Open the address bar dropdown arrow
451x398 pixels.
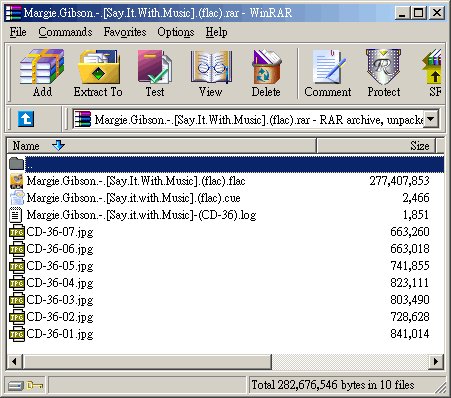[x=431, y=119]
